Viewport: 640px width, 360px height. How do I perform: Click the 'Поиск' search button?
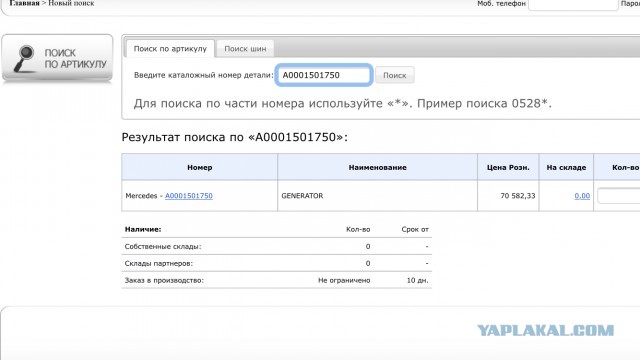tap(395, 75)
